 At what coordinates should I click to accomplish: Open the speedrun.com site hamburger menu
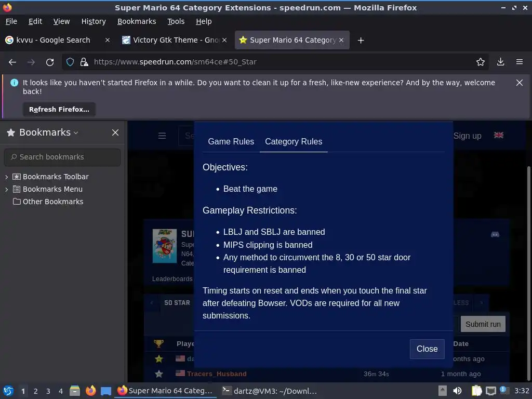[162, 136]
